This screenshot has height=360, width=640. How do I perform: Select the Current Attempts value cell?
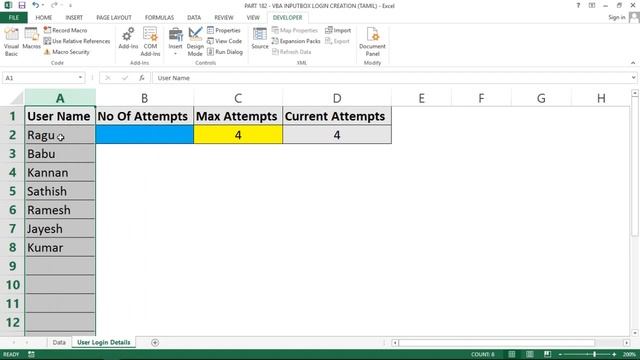pyautogui.click(x=337, y=135)
